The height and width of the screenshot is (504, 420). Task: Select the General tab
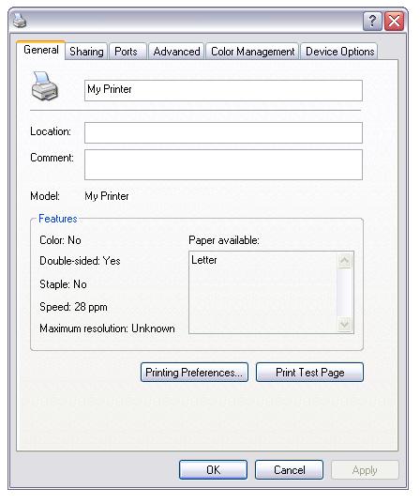[x=40, y=50]
